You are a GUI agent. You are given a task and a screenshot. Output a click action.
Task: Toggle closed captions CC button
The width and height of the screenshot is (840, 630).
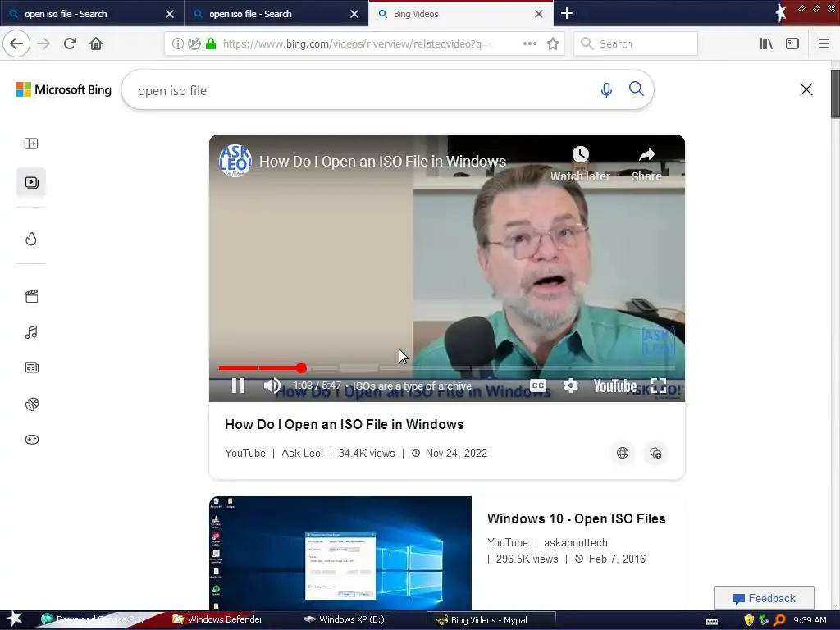(538, 386)
